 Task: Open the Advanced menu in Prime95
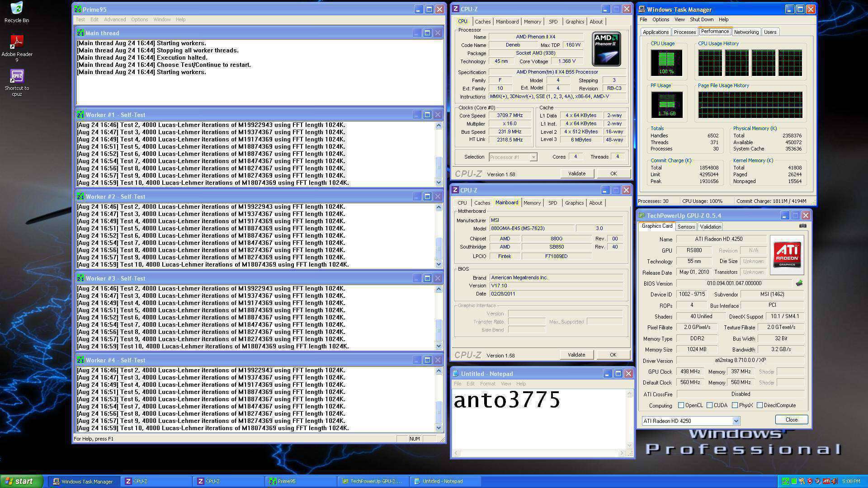pyautogui.click(x=115, y=19)
